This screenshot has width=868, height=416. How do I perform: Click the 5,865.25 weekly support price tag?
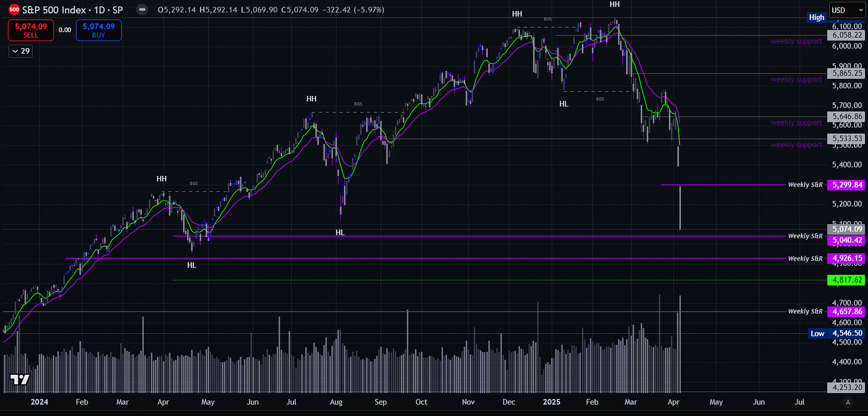click(x=845, y=73)
